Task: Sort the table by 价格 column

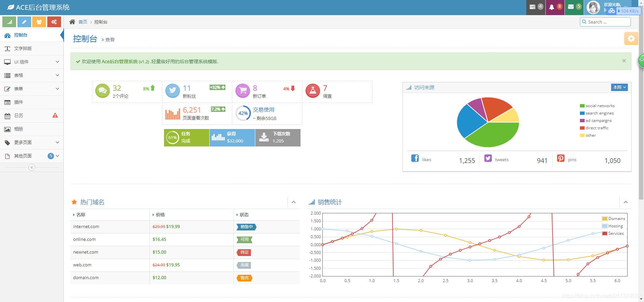Action: [x=192, y=215]
